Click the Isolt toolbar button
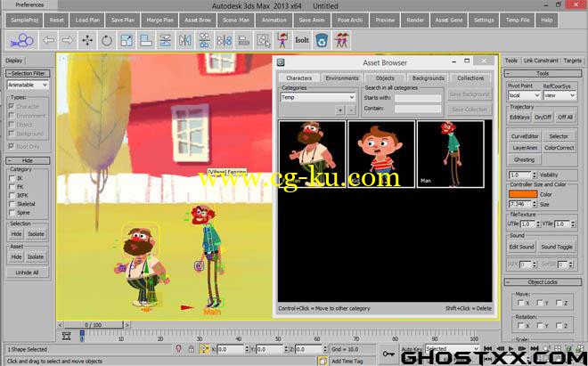The width and height of the screenshot is (588, 366). coord(302,40)
